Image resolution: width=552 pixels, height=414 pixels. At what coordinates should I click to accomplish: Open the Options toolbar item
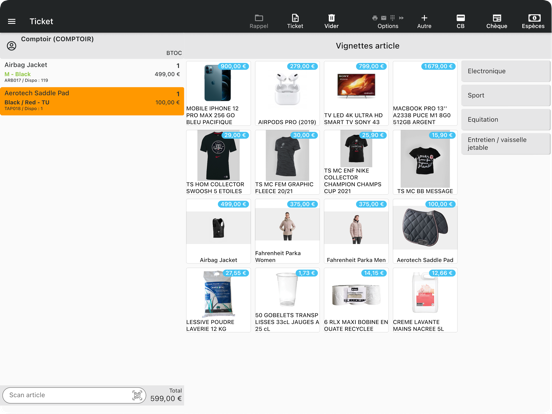click(x=388, y=21)
